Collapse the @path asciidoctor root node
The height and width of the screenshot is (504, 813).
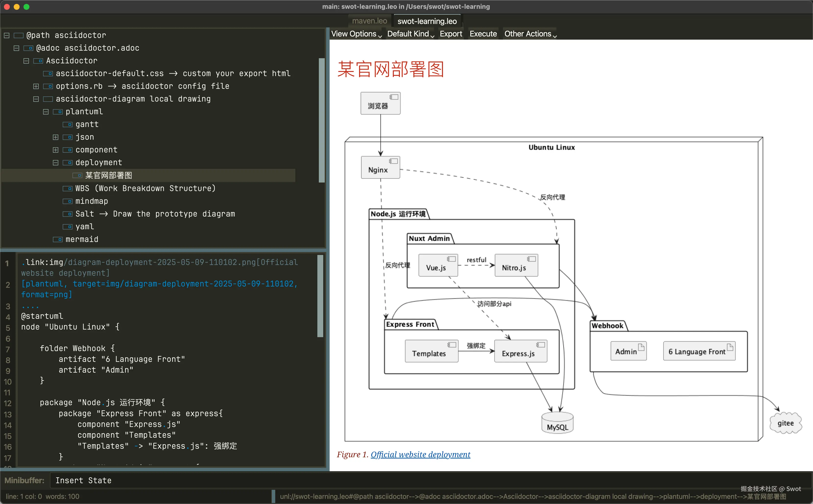click(7, 35)
